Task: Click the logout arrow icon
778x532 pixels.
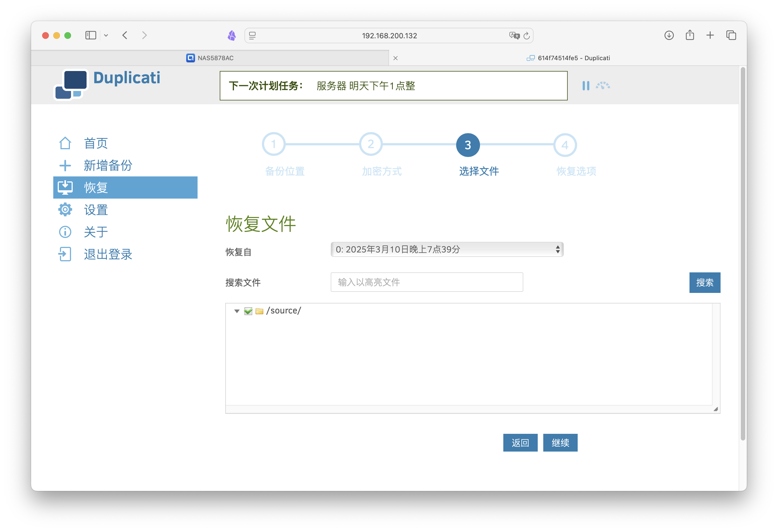Action: point(65,254)
